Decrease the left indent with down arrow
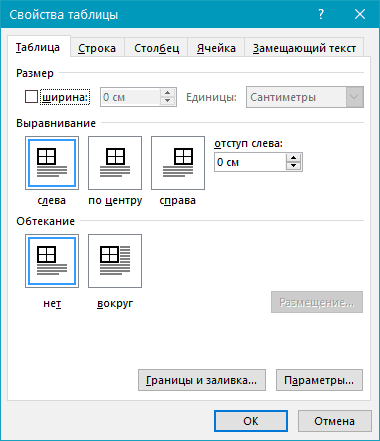 point(294,166)
